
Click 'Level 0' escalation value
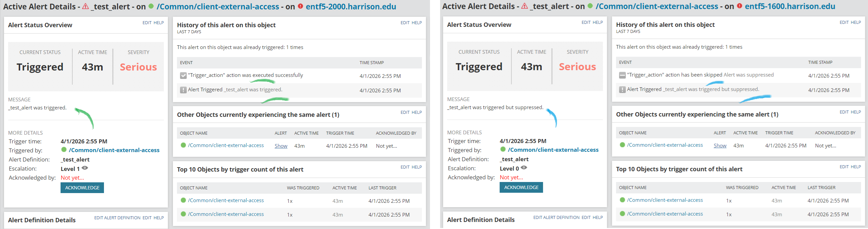509,169
